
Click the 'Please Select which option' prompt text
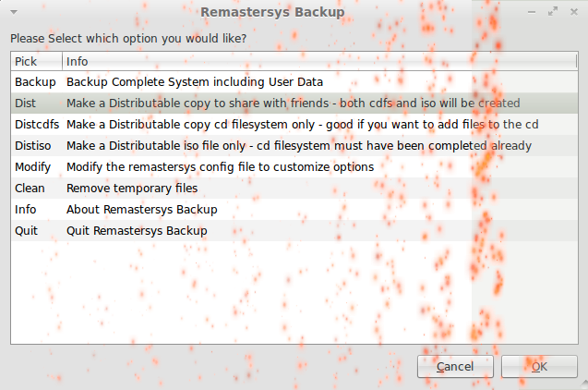[128, 39]
